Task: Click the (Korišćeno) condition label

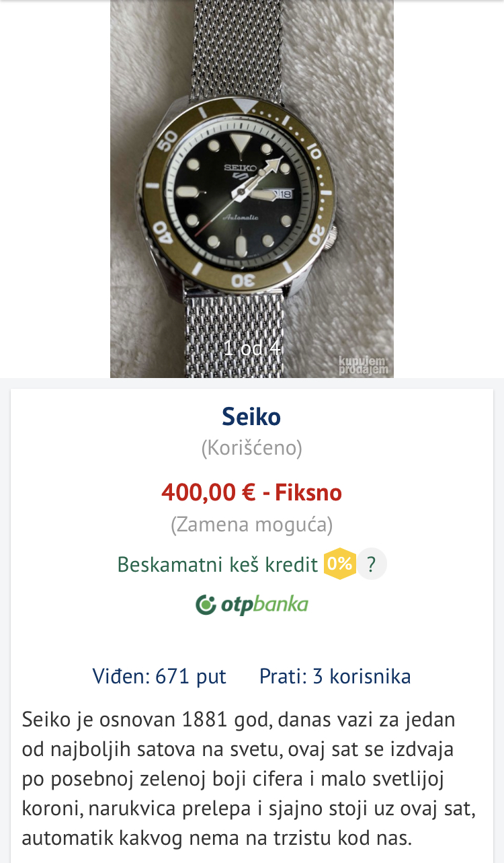Action: (x=251, y=448)
